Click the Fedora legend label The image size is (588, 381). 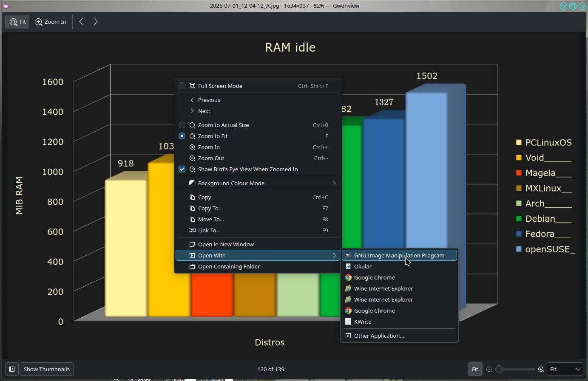(x=548, y=234)
